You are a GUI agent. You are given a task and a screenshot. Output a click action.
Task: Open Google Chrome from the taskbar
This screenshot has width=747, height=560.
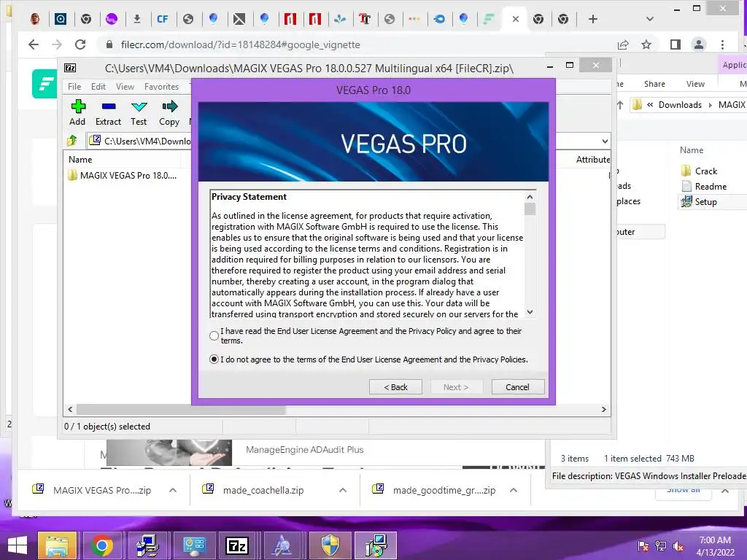pos(102,545)
